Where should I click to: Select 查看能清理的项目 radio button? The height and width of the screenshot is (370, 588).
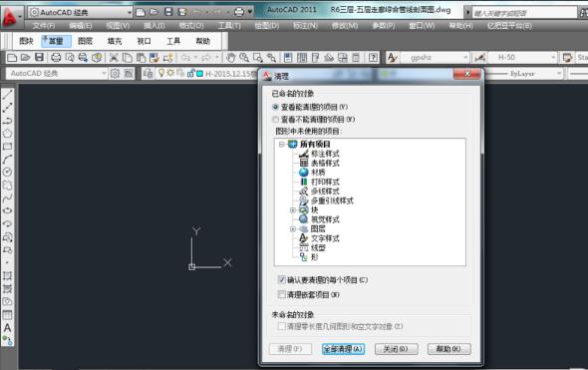tap(276, 107)
